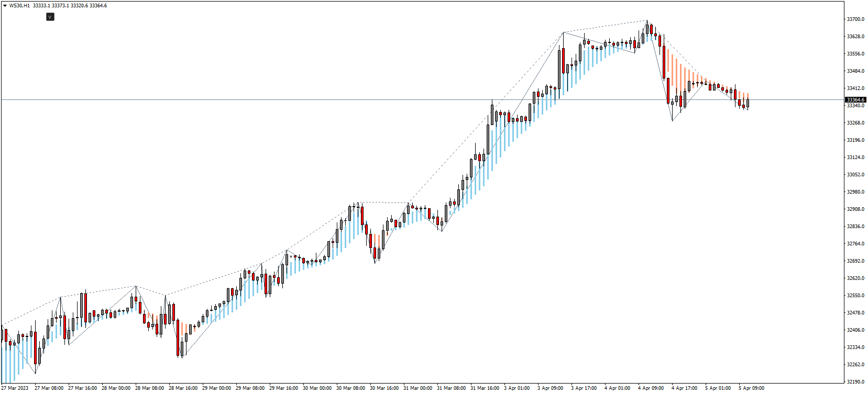This screenshot has width=868, height=394.
Task: Click the 33484.0 price scale label
Action: 855,71
